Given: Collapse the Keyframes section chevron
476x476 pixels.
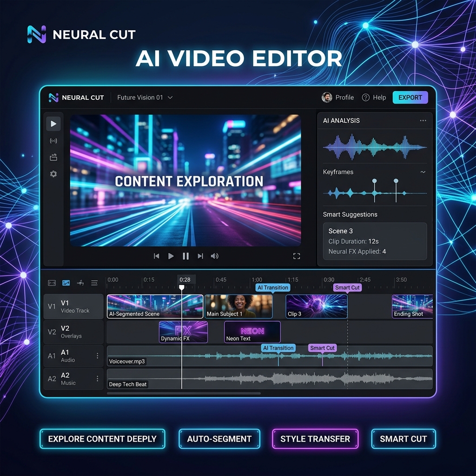Looking at the screenshot, I should click(x=423, y=172).
